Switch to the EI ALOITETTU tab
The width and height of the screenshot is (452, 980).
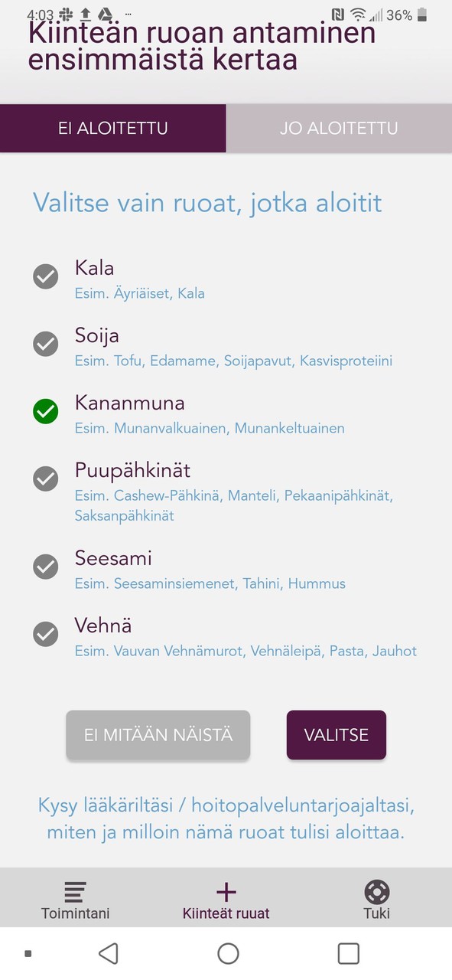112,128
